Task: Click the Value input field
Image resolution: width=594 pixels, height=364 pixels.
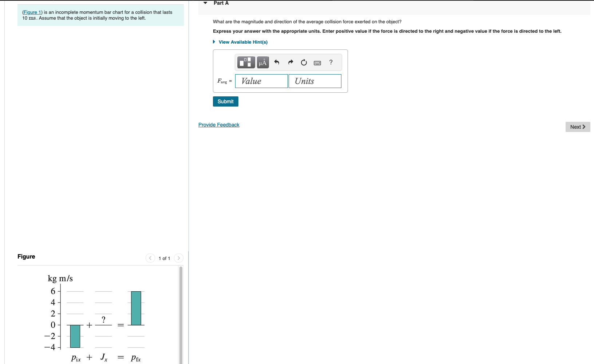Action: click(261, 81)
